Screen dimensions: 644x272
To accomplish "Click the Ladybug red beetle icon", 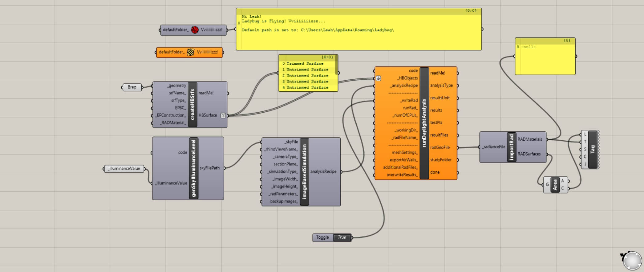I will point(195,30).
